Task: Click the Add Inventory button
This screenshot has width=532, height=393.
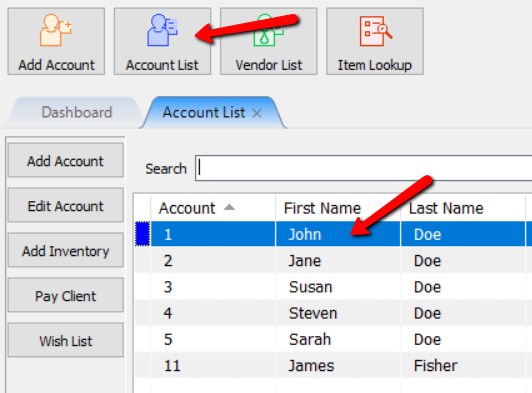Action: (x=65, y=250)
